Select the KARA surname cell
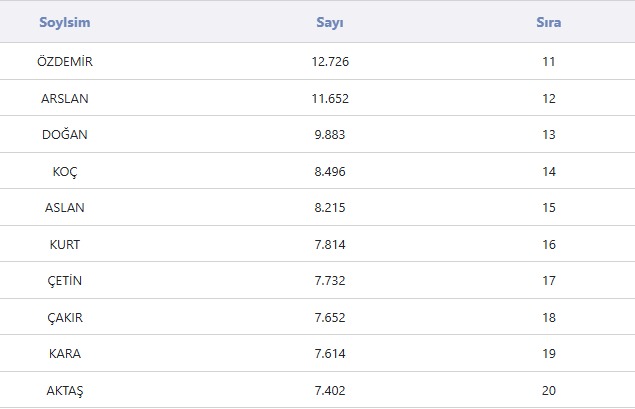 pos(65,354)
